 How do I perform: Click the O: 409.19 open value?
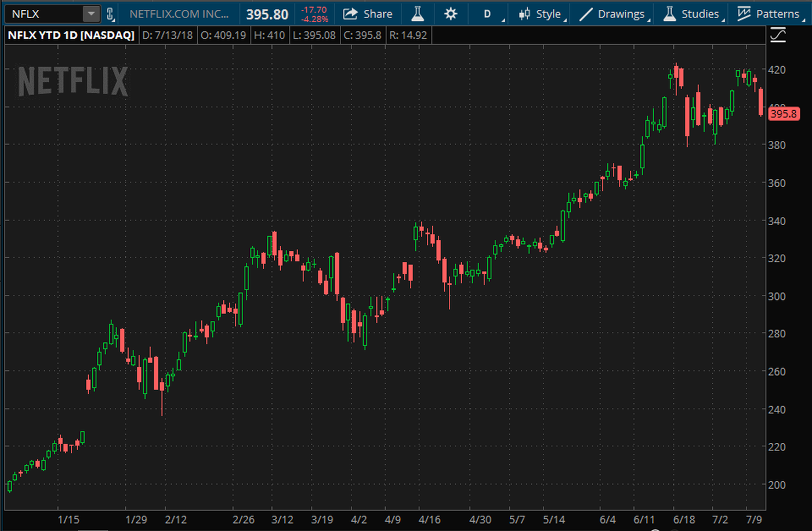(x=223, y=35)
